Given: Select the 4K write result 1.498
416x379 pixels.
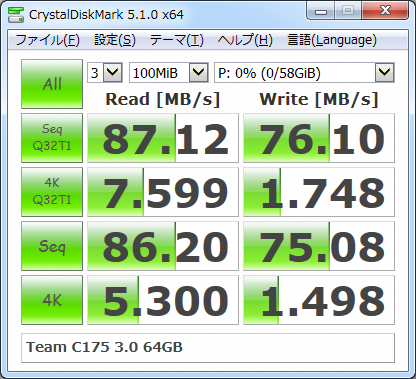Looking at the screenshot, I should point(319,300).
